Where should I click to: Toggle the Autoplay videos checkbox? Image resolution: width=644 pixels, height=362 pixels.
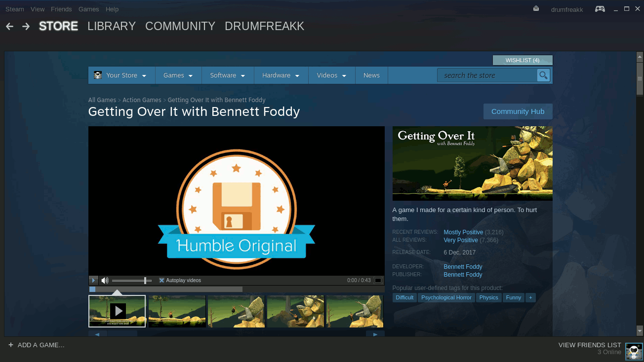point(162,280)
